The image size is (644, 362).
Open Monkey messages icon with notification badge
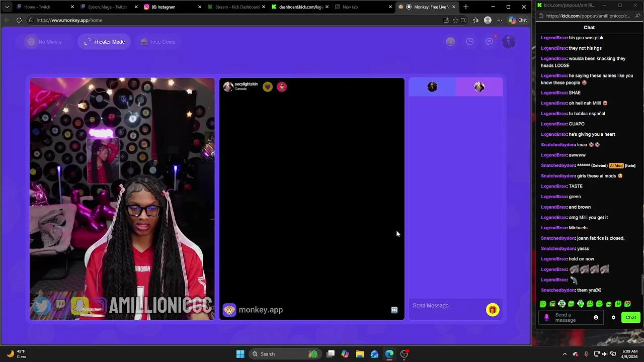coord(490,42)
